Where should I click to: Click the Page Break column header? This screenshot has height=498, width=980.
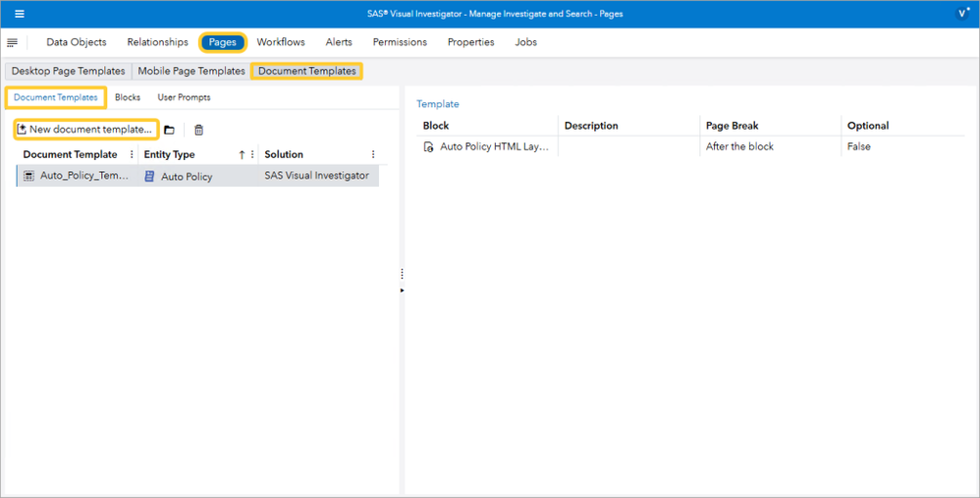pyautogui.click(x=732, y=126)
